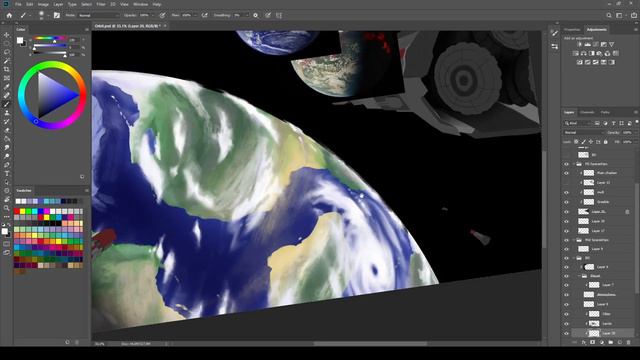Add a layer style with fx icon

pos(584,342)
